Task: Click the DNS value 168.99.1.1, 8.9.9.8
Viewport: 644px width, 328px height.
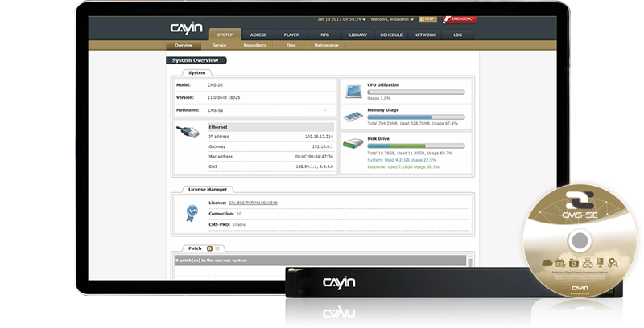Action: [315, 166]
